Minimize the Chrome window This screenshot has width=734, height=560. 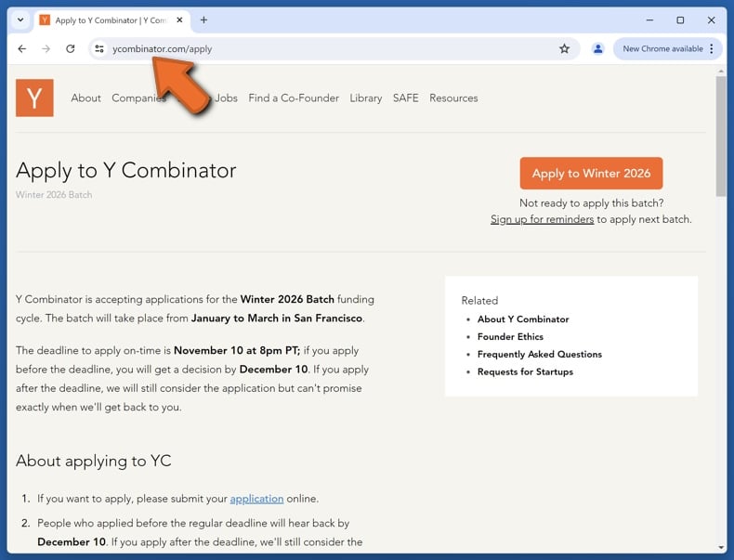coord(649,20)
